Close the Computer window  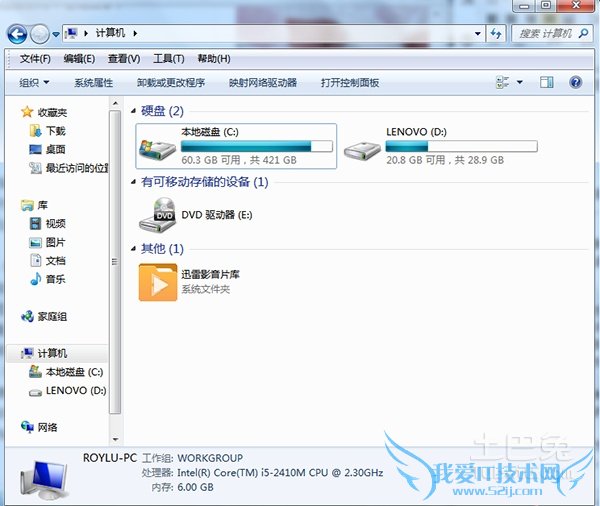[x=576, y=6]
